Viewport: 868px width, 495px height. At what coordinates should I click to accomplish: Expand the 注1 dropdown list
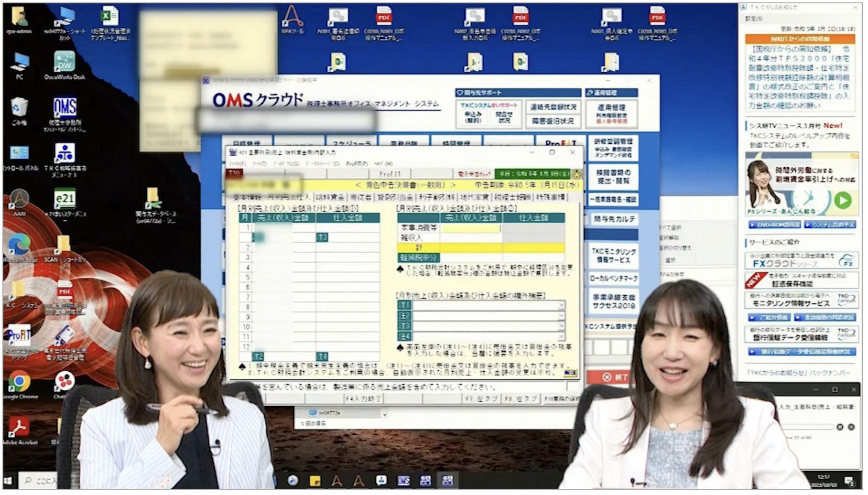tap(561, 305)
